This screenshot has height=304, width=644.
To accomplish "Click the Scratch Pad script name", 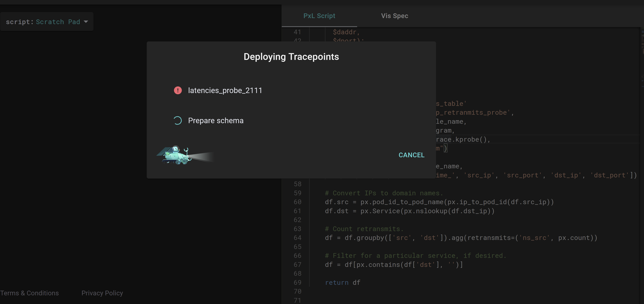I will [58, 22].
